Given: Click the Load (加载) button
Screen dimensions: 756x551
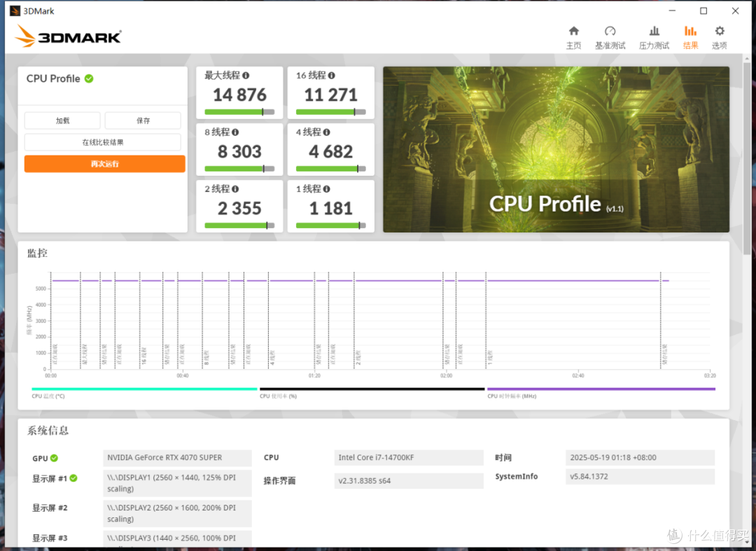Looking at the screenshot, I should point(63,120).
